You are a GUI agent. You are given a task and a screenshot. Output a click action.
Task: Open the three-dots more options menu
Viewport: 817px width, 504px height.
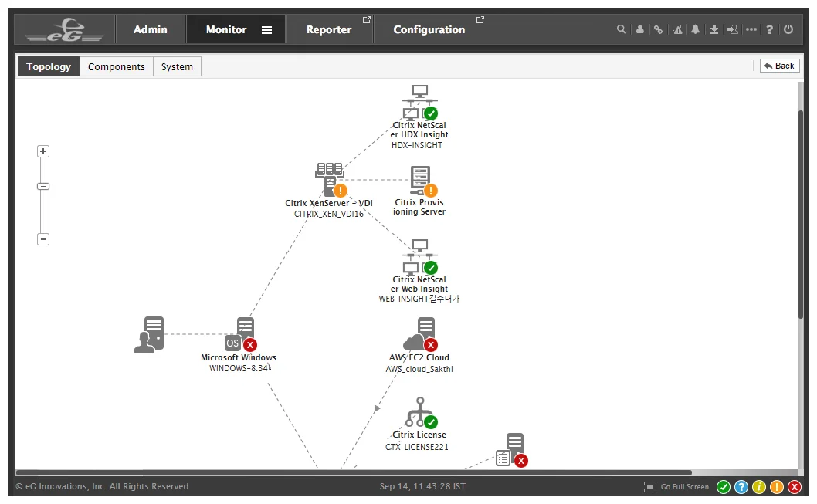[x=751, y=29]
